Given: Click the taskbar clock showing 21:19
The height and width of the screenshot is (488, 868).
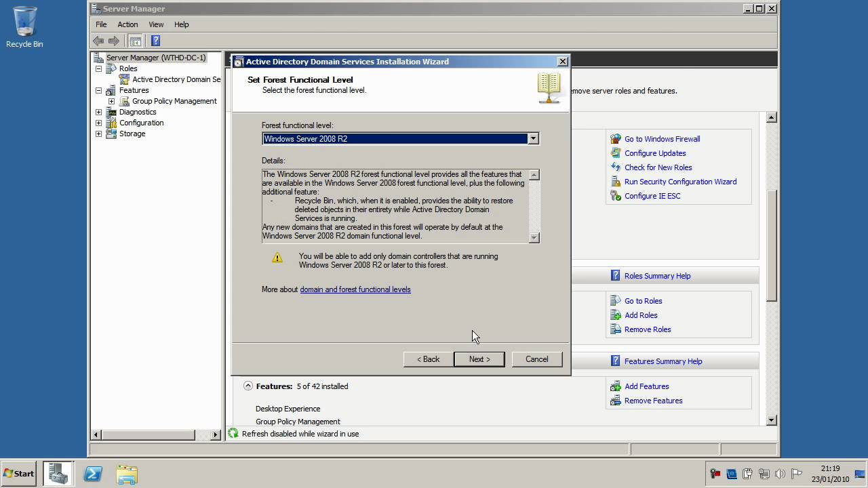Looking at the screenshot, I should 830,468.
